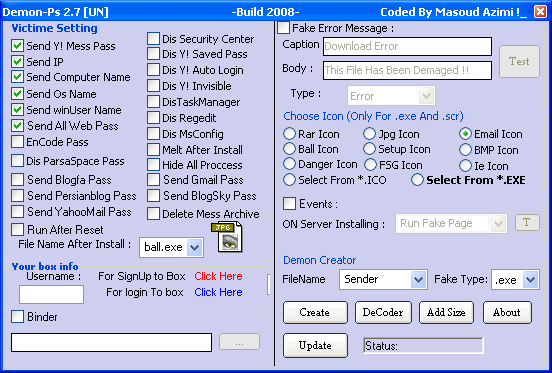Check the Binder checkbox
The width and height of the screenshot is (552, 373).
[x=17, y=316]
